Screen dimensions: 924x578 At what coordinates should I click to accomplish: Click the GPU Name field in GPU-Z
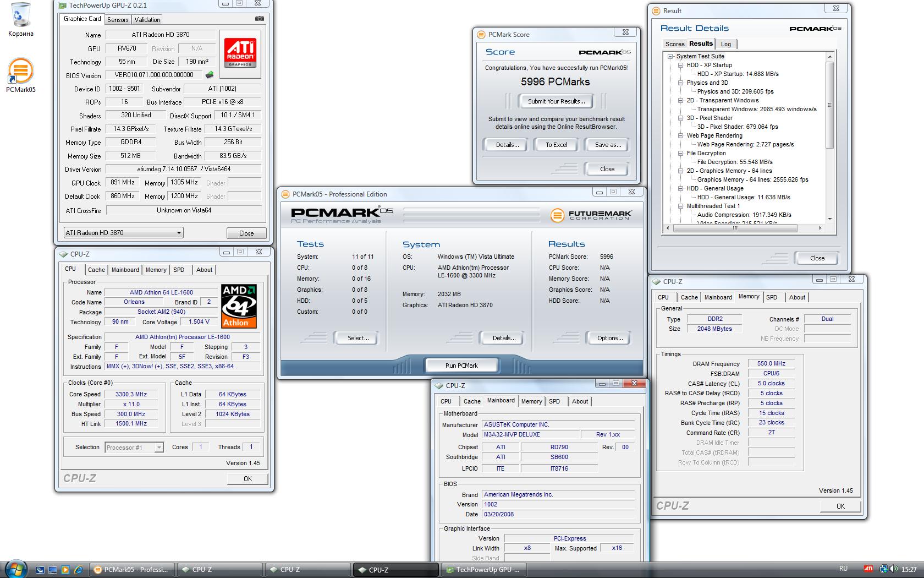coord(161,35)
